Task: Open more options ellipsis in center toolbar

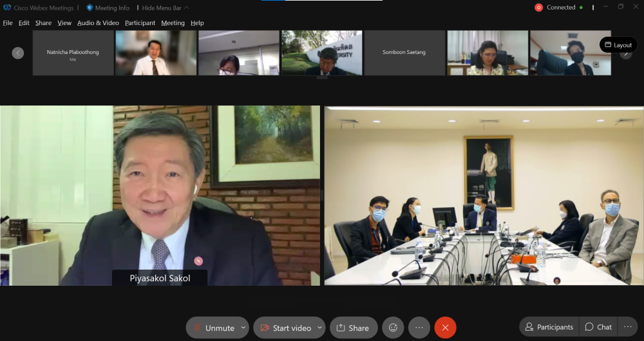Action: [x=419, y=327]
